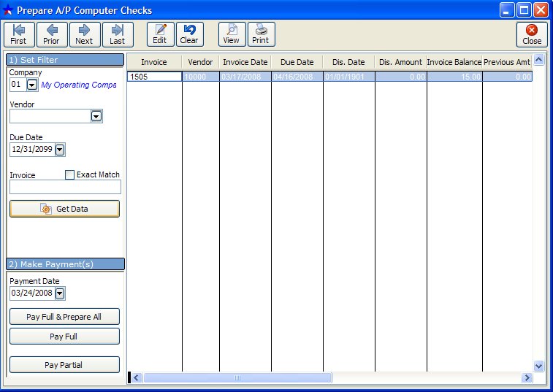The width and height of the screenshot is (553, 392).
Task: Open the View preview toolbar button
Action: click(232, 34)
